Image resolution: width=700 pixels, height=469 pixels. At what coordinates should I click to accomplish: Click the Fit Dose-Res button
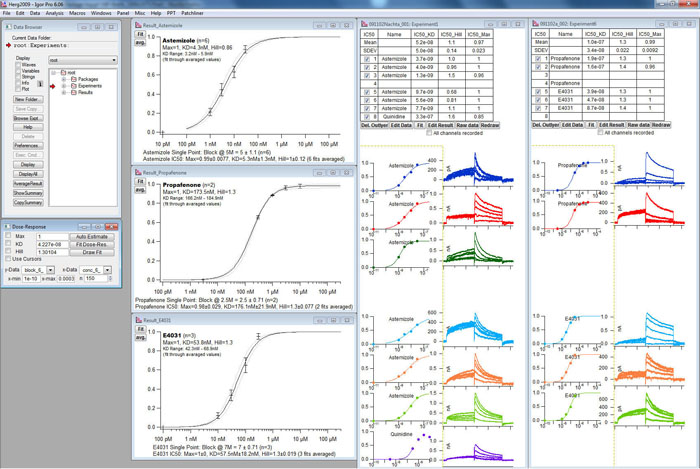[x=92, y=245]
